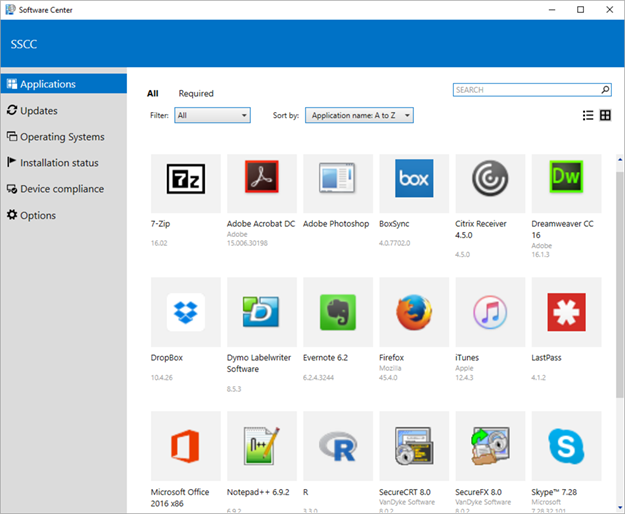
Task: Open the LastPass red asterisk icon
Action: (x=566, y=312)
